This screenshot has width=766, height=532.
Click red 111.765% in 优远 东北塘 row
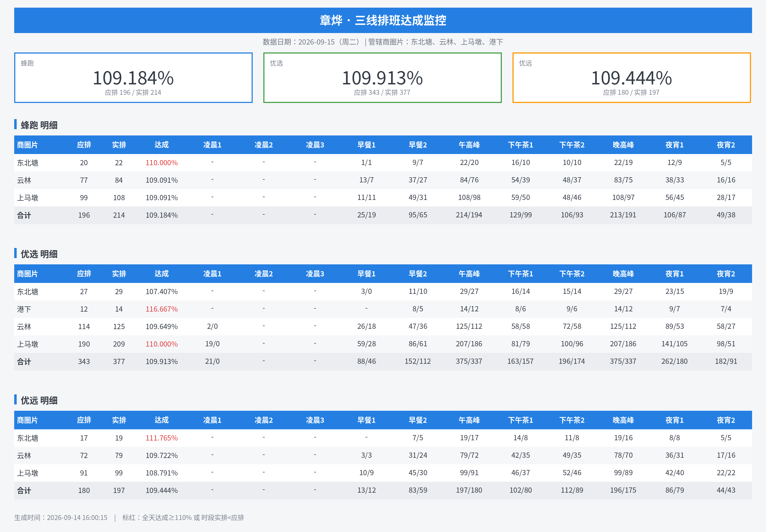coord(162,438)
